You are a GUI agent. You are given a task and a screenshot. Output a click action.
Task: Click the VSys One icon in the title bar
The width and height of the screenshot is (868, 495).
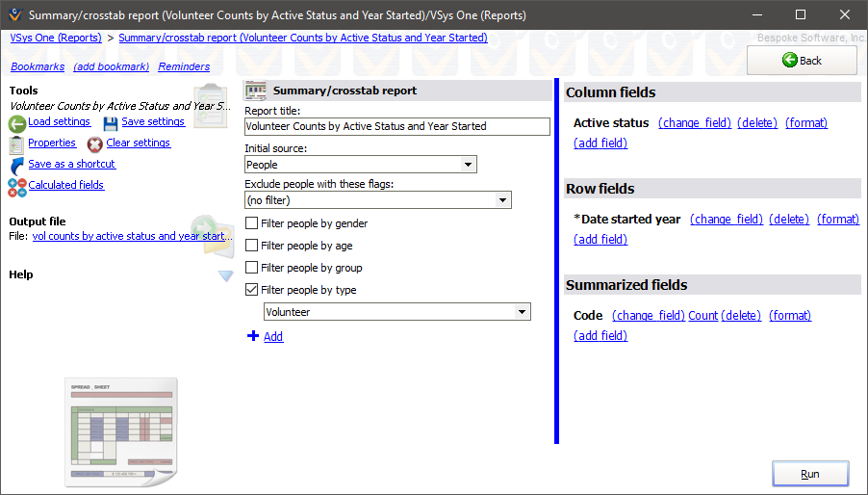15,14
